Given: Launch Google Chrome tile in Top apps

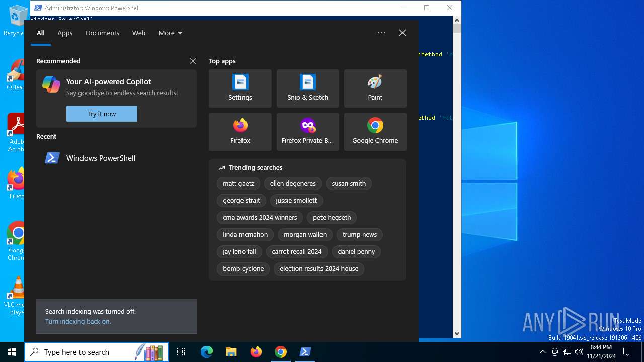Looking at the screenshot, I should 375,132.
